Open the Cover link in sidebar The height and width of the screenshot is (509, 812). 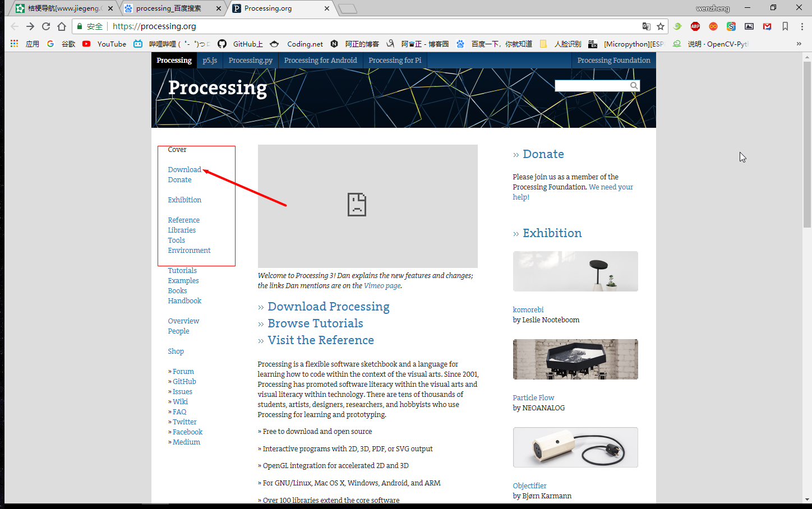(x=177, y=150)
